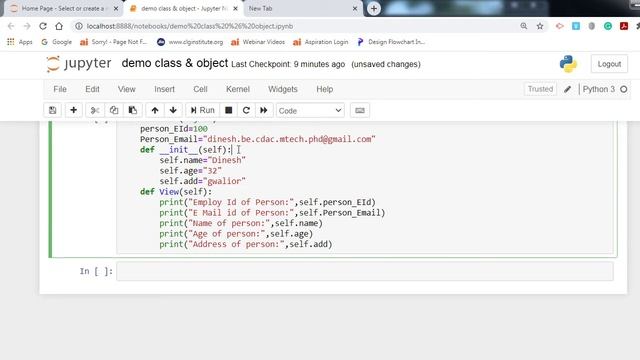Screen dimensions: 640x360
Task: Click the self.name="Dinesh" code line
Action: tap(202, 160)
